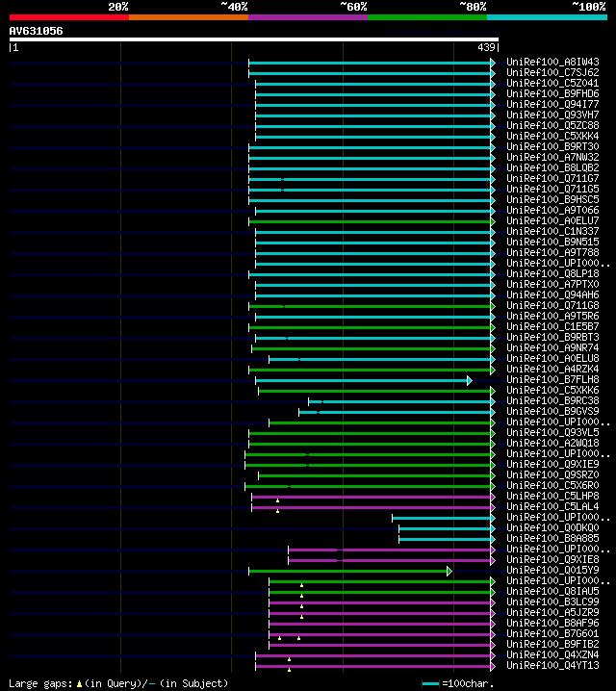Click the yellow gap marker under UniRef100_C5LHP8 bar
The image size is (616, 691).
pyautogui.click(x=277, y=501)
